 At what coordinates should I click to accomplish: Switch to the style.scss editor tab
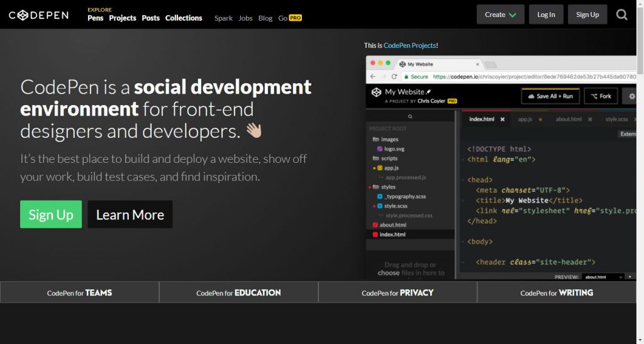coord(616,119)
